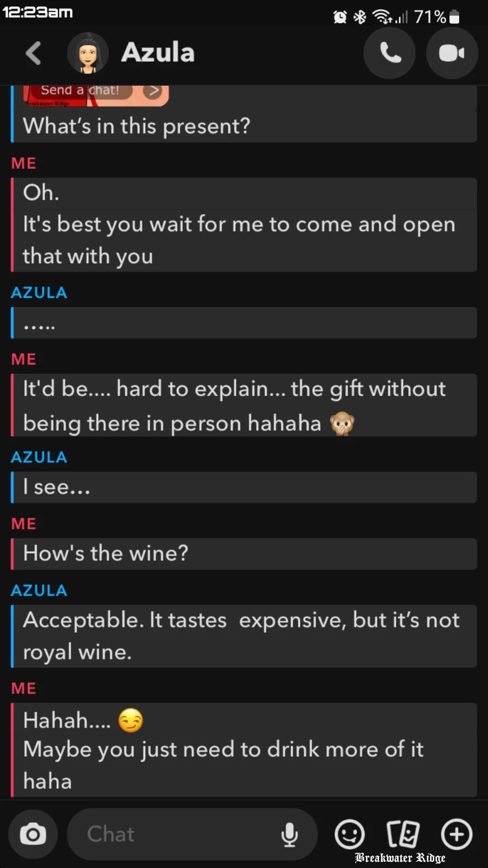Expand the quoted snap arrow
Viewport: 488px width, 868px height.
154,91
